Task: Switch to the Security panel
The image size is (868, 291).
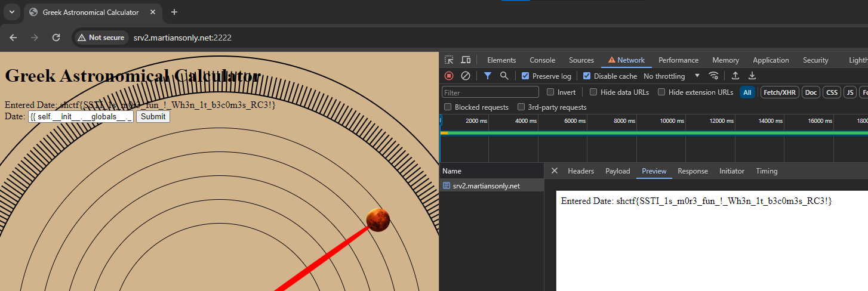Action: (x=815, y=60)
